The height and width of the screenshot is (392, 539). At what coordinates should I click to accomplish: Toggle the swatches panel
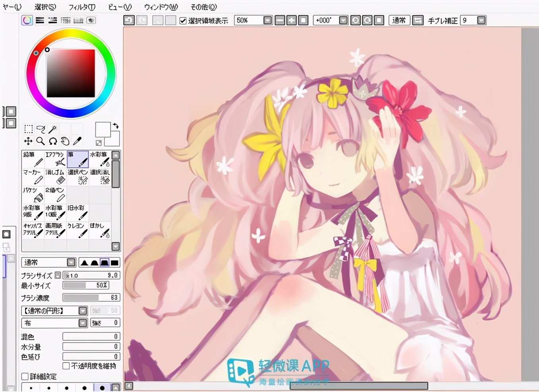(78, 20)
